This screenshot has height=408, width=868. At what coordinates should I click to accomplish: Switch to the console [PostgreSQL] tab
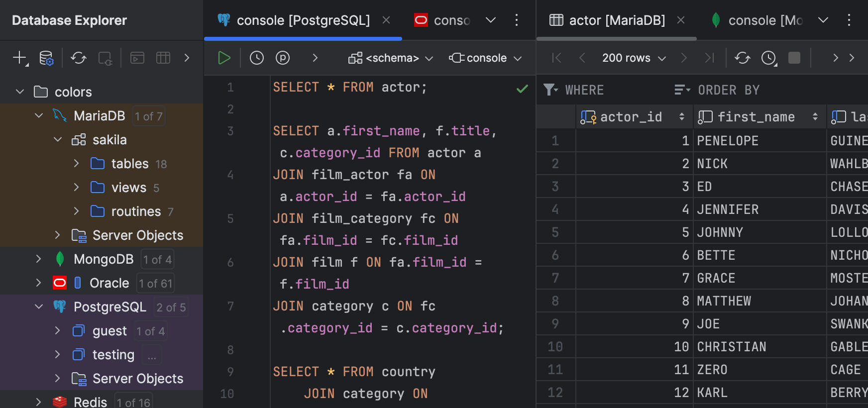[x=303, y=20]
